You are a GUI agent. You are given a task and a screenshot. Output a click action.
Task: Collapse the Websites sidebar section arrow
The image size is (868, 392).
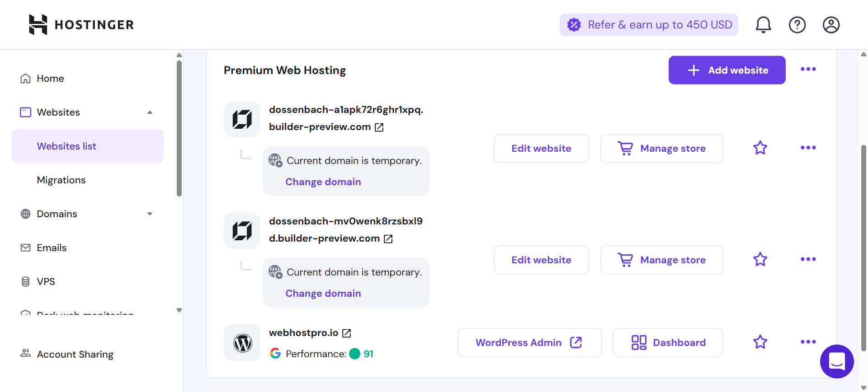click(150, 112)
